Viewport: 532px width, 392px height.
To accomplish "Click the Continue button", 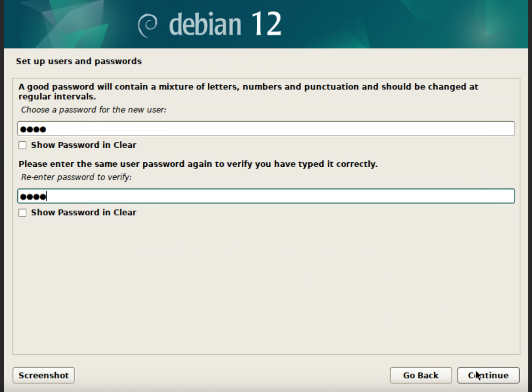I will tap(488, 375).
